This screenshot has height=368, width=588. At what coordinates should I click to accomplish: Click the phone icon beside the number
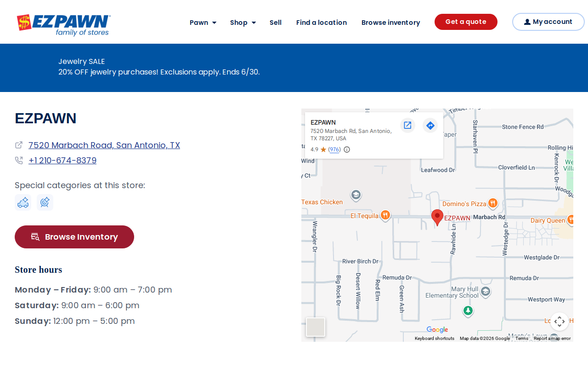(x=19, y=161)
